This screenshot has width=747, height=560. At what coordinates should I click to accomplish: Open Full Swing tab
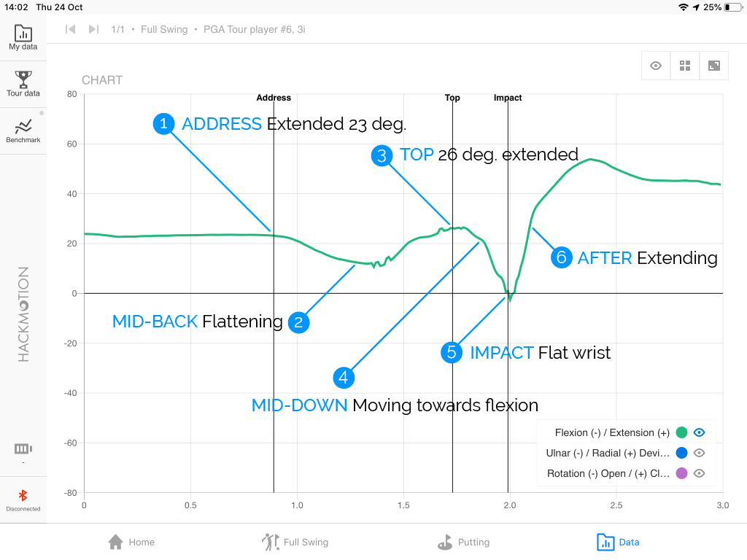pyautogui.click(x=295, y=542)
